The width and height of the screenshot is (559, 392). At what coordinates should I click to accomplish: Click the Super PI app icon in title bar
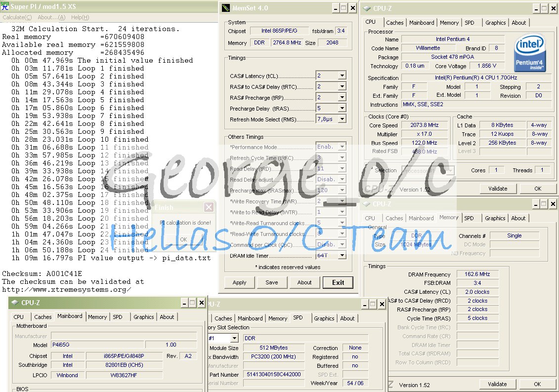pos(5,6)
